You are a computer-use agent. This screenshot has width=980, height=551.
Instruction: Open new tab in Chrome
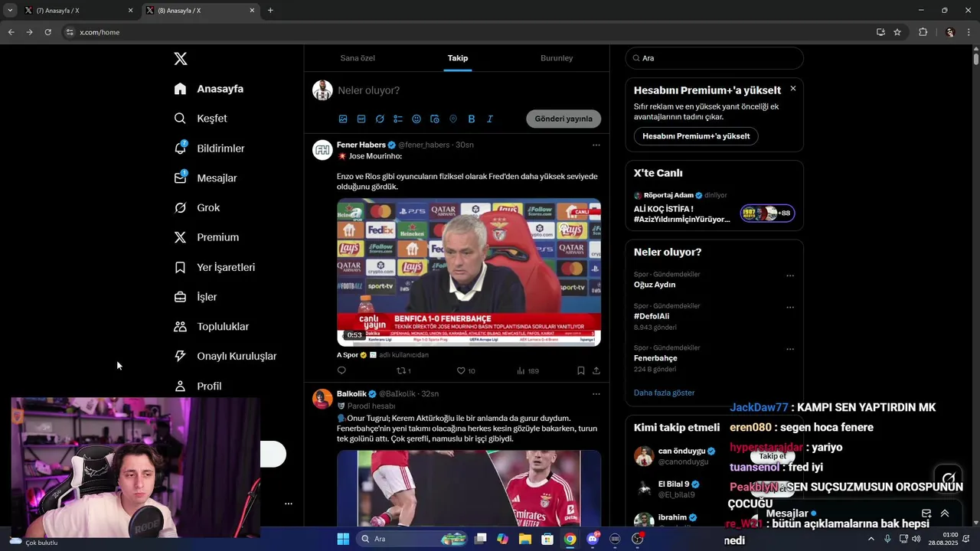click(x=270, y=11)
